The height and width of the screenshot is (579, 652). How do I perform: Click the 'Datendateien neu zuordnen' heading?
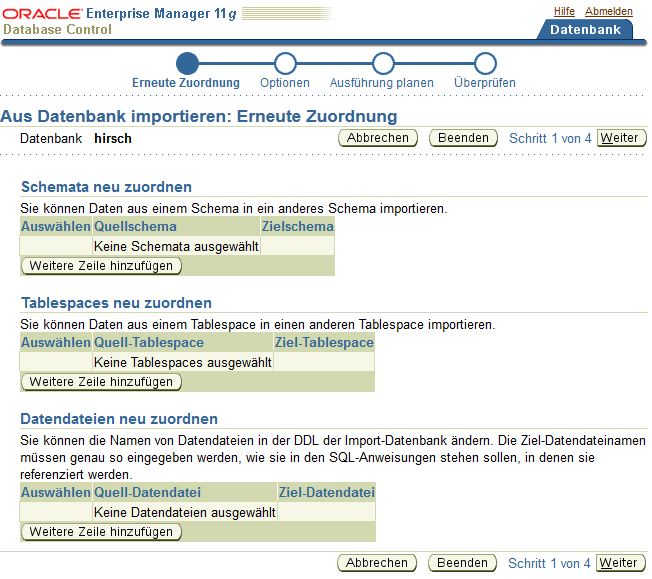(119, 418)
